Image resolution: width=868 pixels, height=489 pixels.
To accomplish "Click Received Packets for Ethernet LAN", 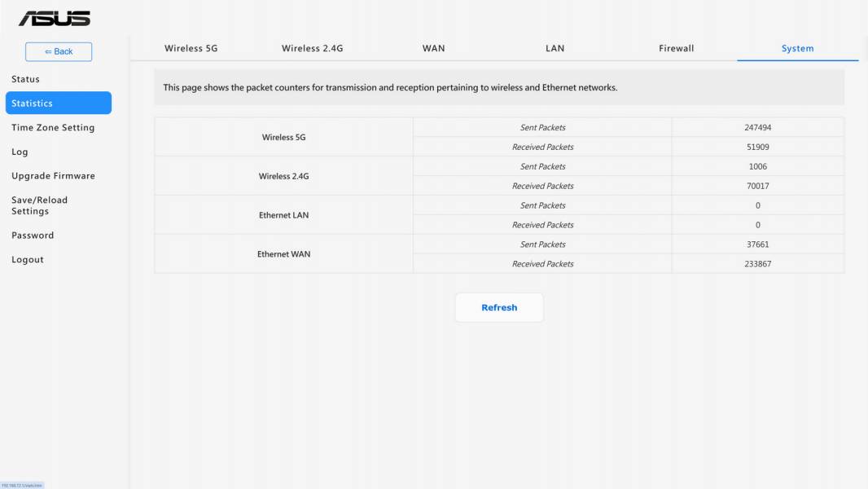I will (542, 225).
